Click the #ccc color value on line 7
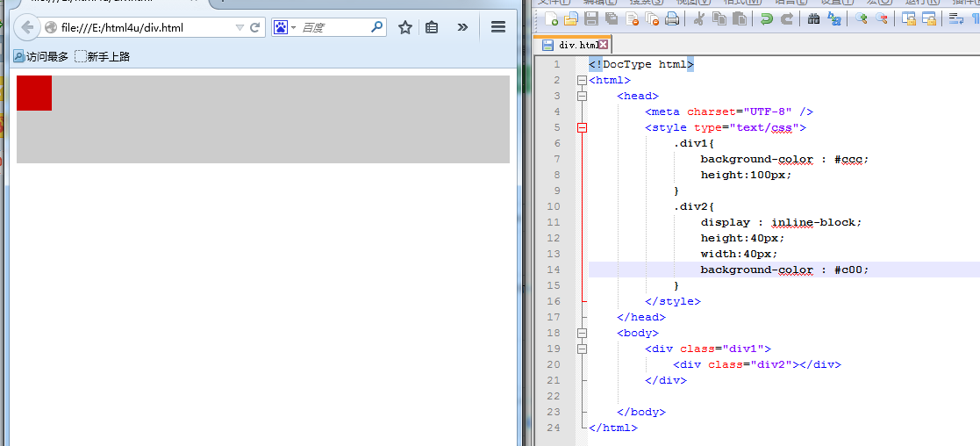The height and width of the screenshot is (446, 980). 848,159
